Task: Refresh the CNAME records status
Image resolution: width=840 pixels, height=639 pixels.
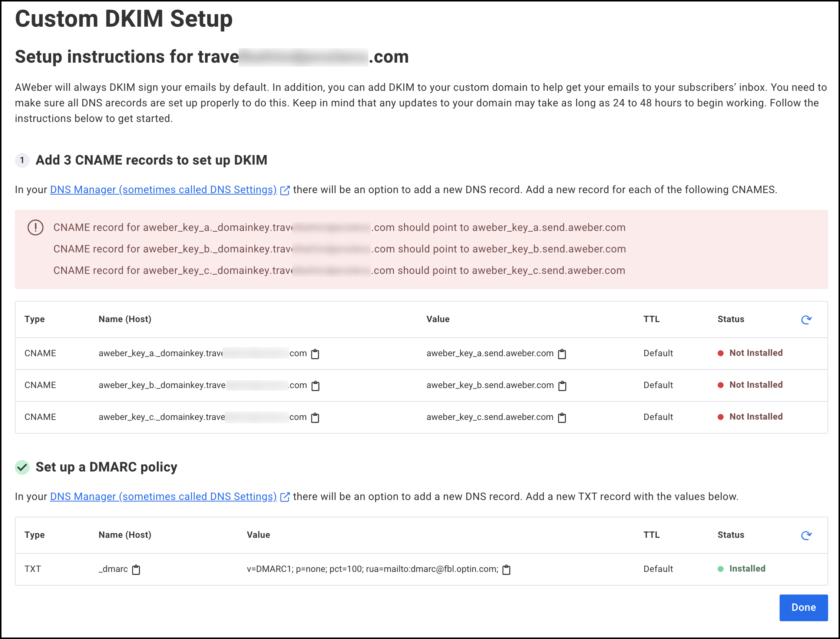Action: (x=806, y=319)
